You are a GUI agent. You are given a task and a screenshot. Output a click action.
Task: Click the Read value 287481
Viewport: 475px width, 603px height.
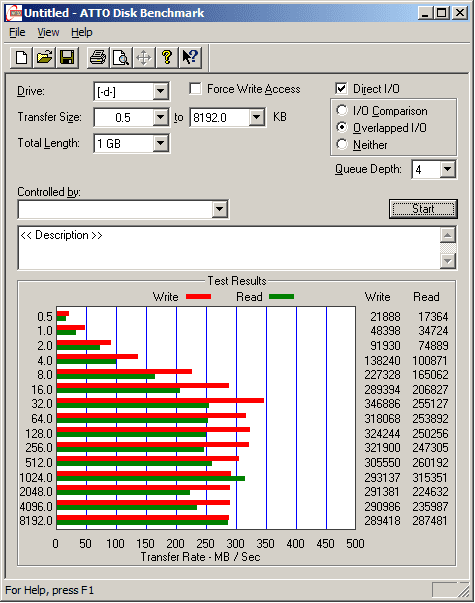[430, 521]
